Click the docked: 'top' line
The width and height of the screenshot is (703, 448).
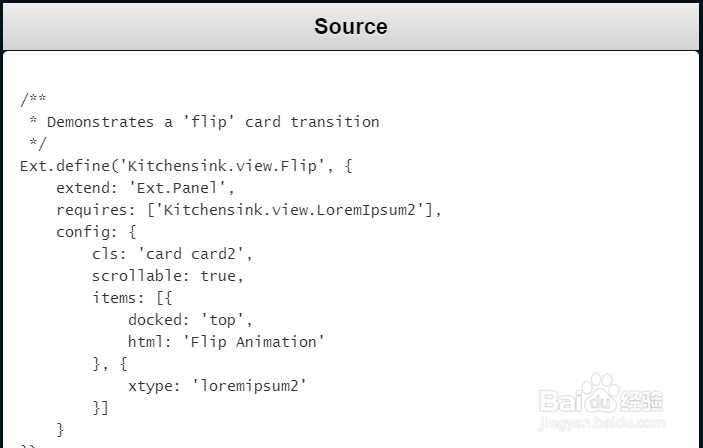click(190, 320)
